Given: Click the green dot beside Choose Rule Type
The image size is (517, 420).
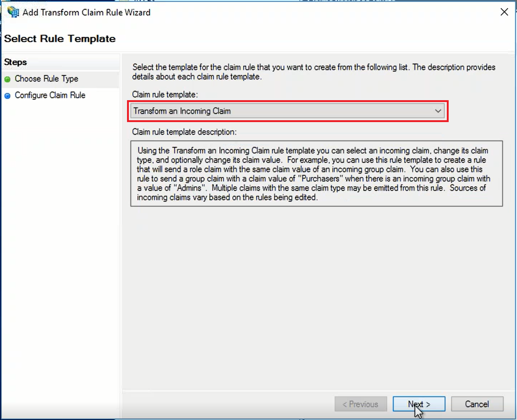Looking at the screenshot, I should point(7,79).
